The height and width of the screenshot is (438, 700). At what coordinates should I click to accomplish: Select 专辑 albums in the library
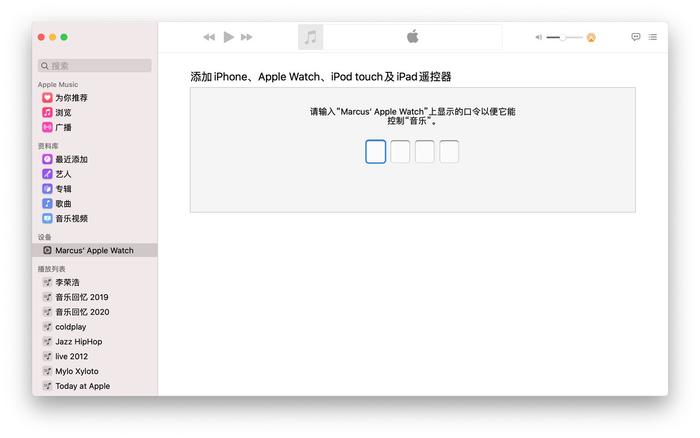click(57, 188)
